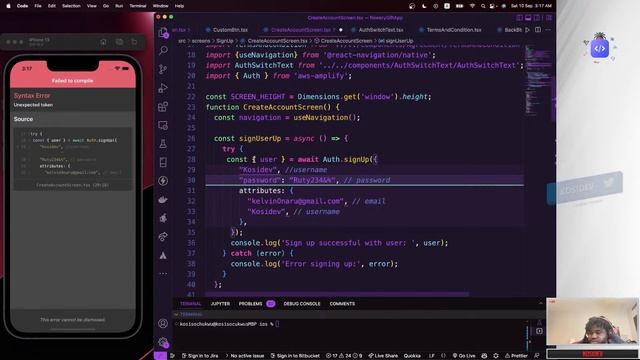The image size is (640, 360).
Task: Open the Control Center in menu bar
Action: point(493,6)
